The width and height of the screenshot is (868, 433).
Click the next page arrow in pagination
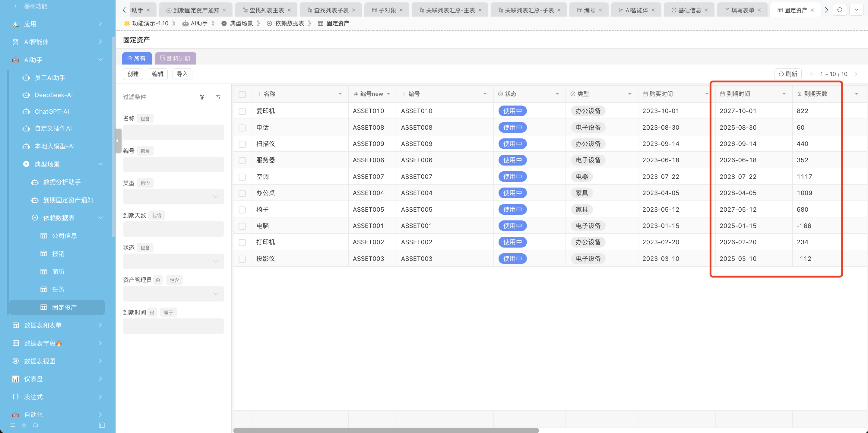(856, 74)
